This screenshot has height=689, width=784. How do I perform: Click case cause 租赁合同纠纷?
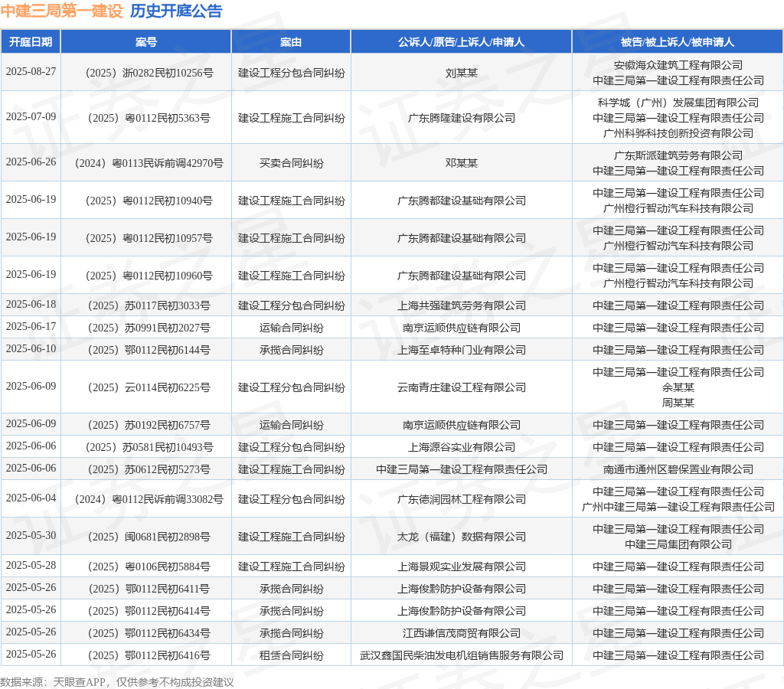tap(292, 655)
